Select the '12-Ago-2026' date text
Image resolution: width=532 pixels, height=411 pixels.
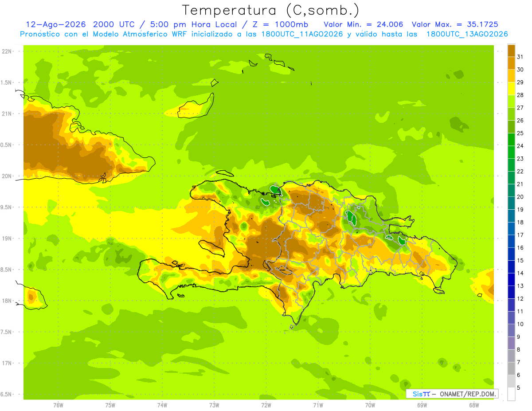(55, 24)
